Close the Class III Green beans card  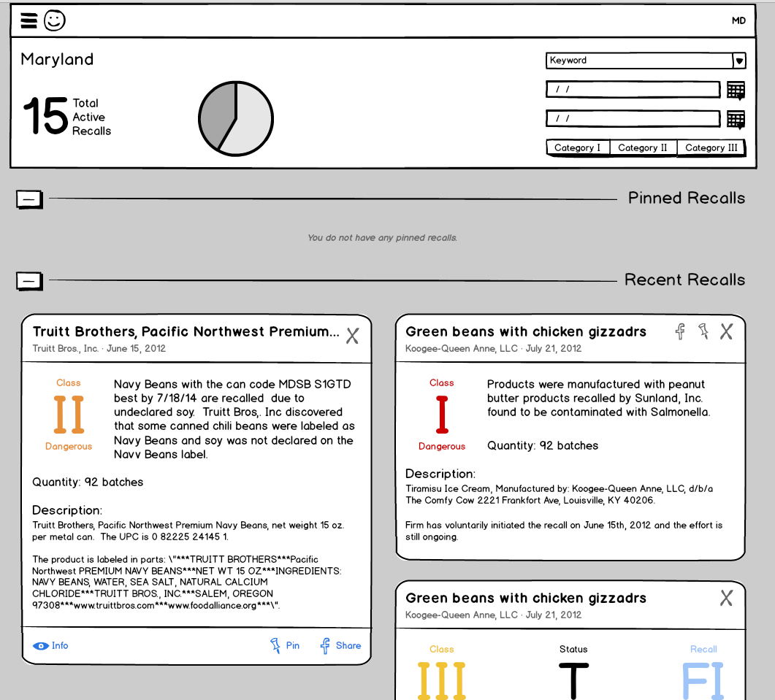[x=726, y=598]
